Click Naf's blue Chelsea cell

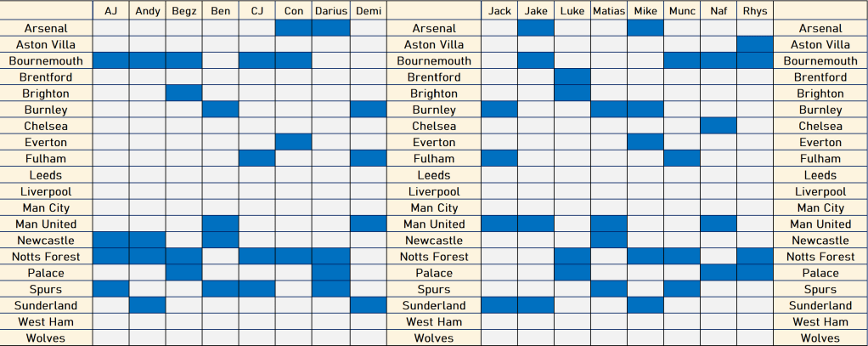pyautogui.click(x=718, y=126)
